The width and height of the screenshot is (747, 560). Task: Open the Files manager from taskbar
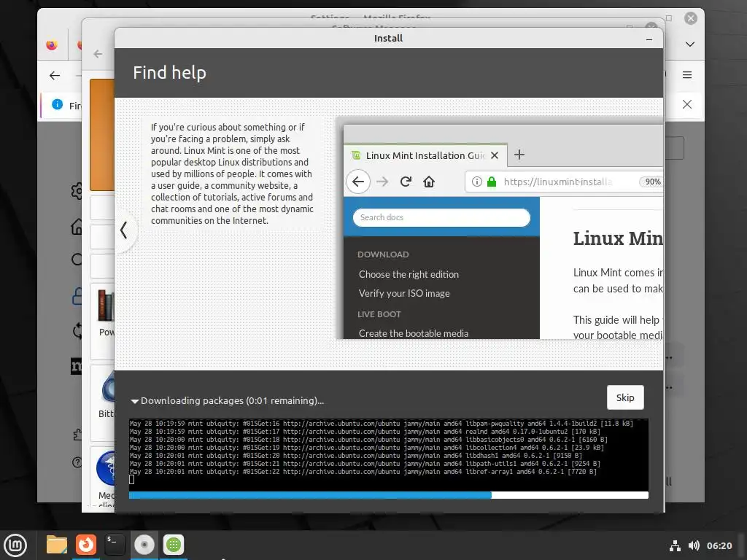pos(57,545)
